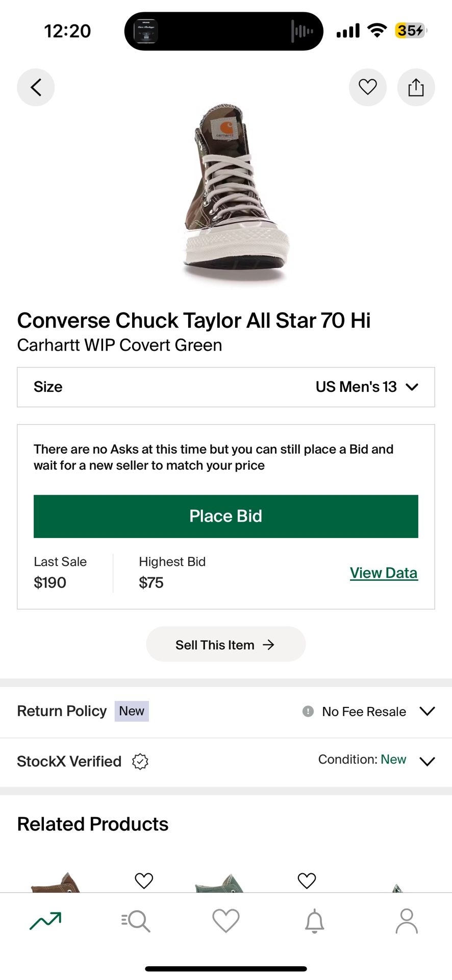Open View Data link
Viewport: 452px width, 980px height.
(x=384, y=572)
